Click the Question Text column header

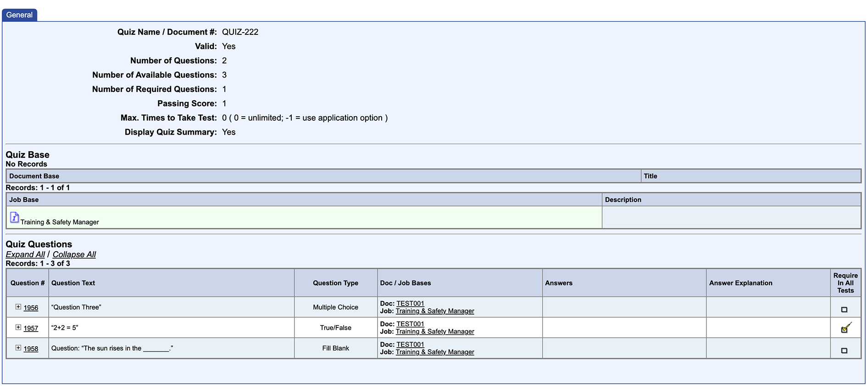pyautogui.click(x=73, y=283)
